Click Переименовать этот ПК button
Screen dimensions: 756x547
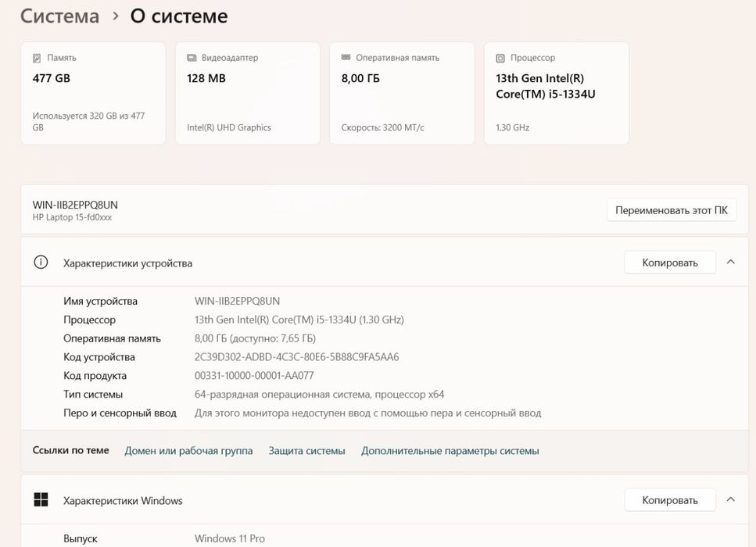pyautogui.click(x=671, y=210)
